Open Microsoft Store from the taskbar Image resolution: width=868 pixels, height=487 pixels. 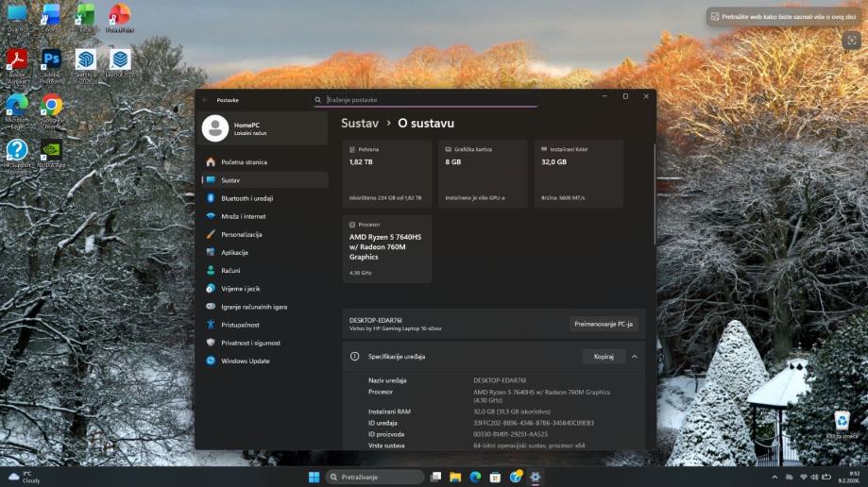(x=495, y=477)
